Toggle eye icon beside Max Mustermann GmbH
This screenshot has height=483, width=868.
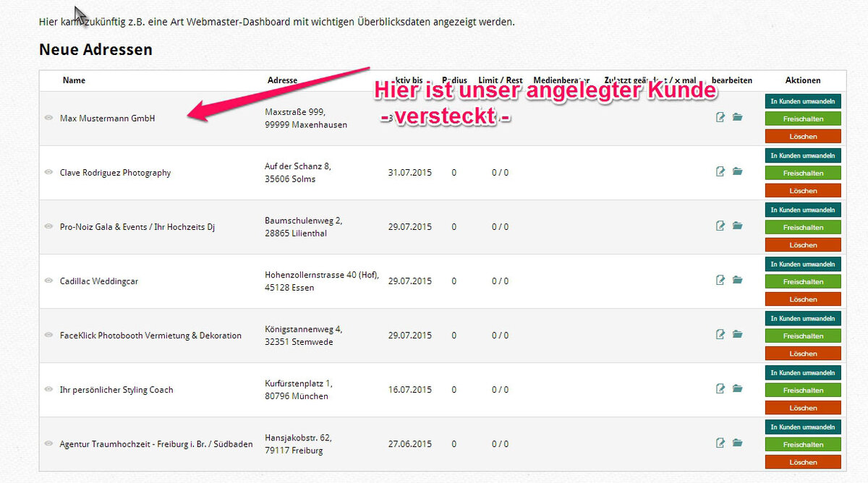pyautogui.click(x=49, y=118)
